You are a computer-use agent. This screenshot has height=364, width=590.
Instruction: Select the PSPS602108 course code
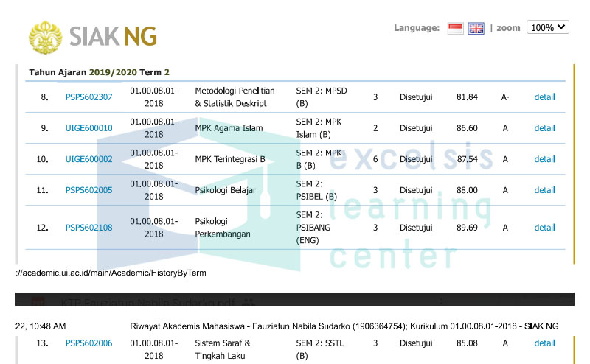[88, 228]
